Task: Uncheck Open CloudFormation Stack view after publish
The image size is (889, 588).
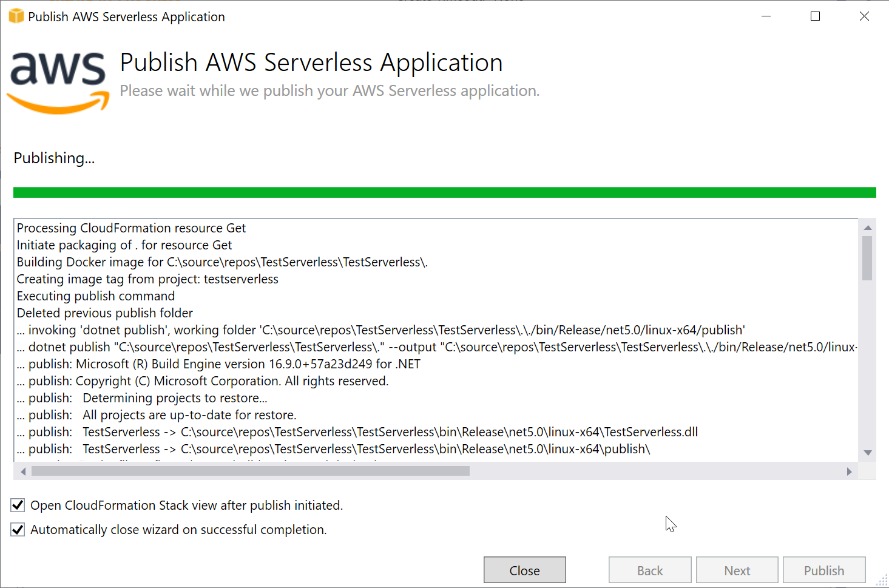Action: 18,505
